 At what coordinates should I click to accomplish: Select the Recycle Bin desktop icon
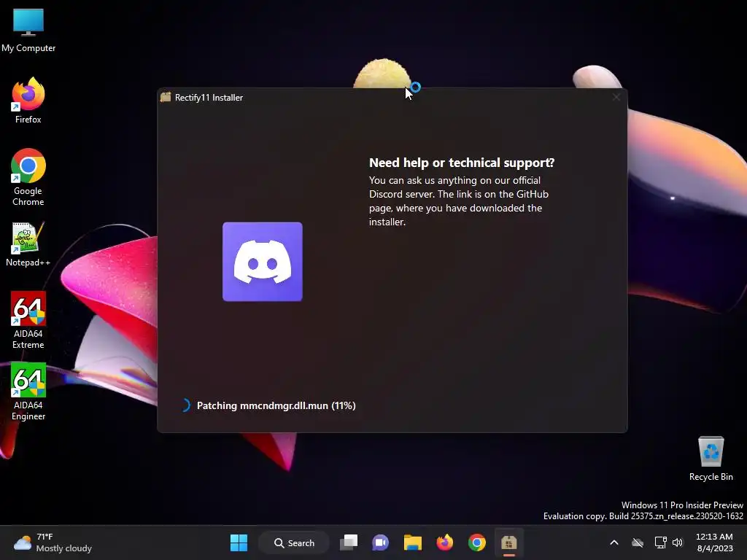[x=711, y=459]
